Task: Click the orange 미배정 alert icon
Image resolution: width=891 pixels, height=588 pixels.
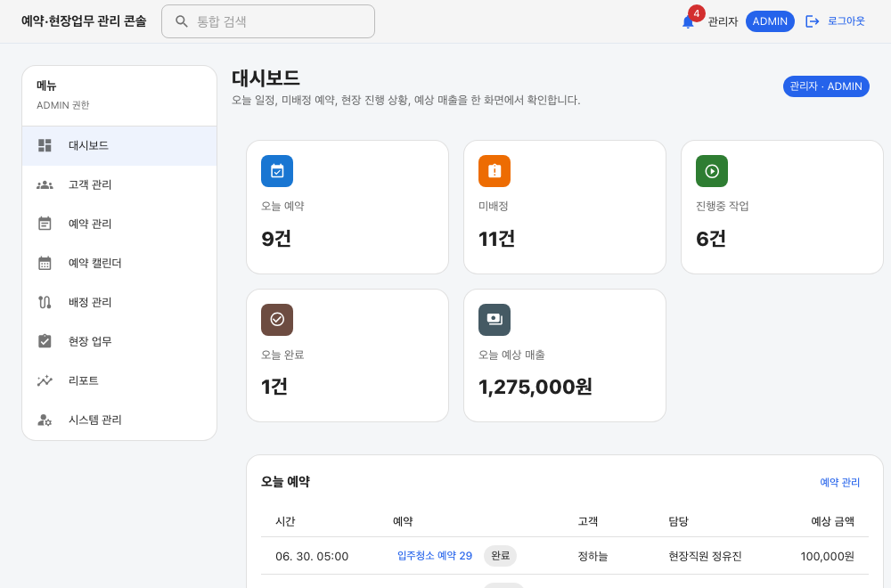Action: coord(495,171)
